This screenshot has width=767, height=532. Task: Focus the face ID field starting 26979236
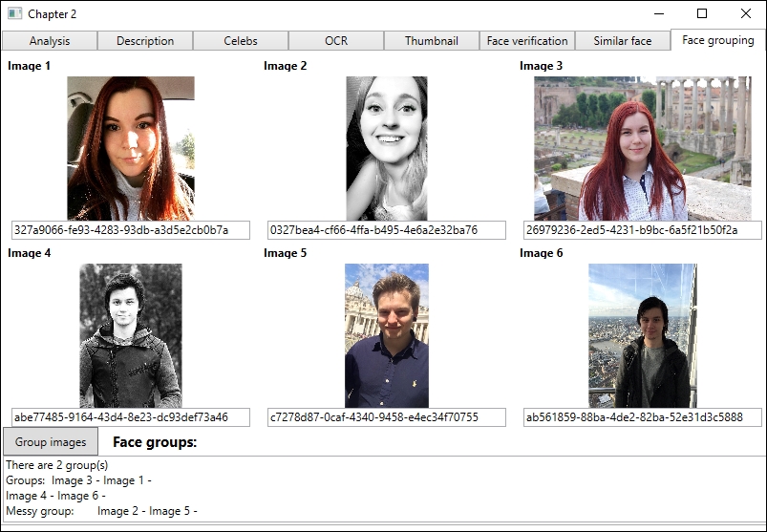click(x=642, y=230)
